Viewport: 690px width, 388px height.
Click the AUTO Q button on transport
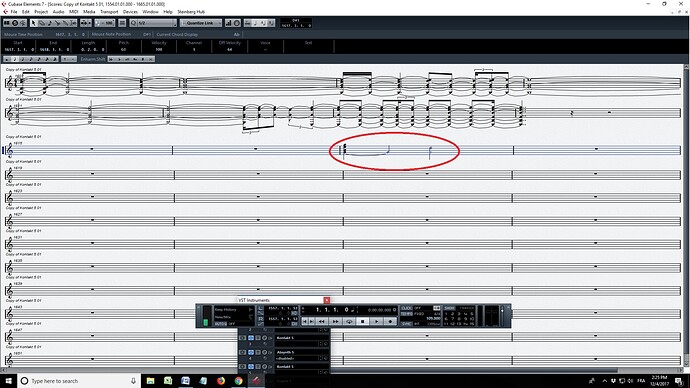point(220,324)
